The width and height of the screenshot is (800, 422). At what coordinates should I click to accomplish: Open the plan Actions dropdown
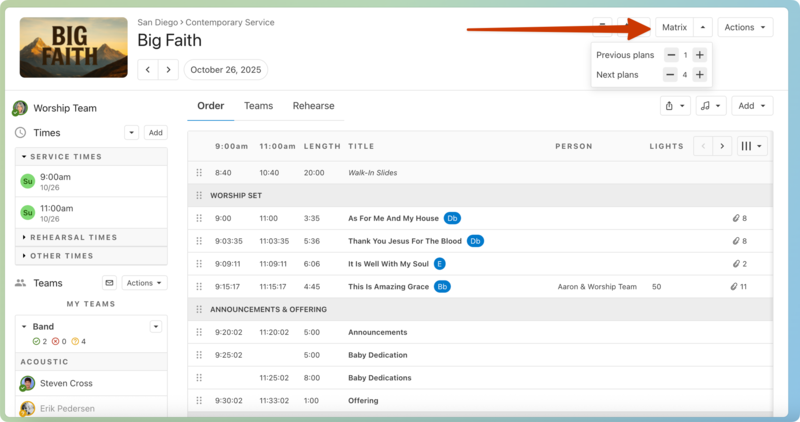[745, 27]
